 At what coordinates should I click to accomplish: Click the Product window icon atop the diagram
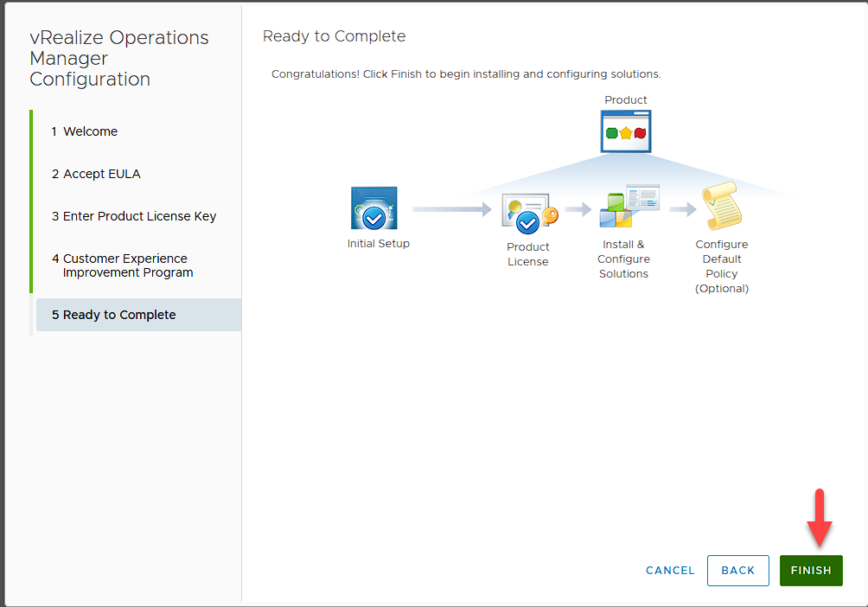(x=626, y=131)
